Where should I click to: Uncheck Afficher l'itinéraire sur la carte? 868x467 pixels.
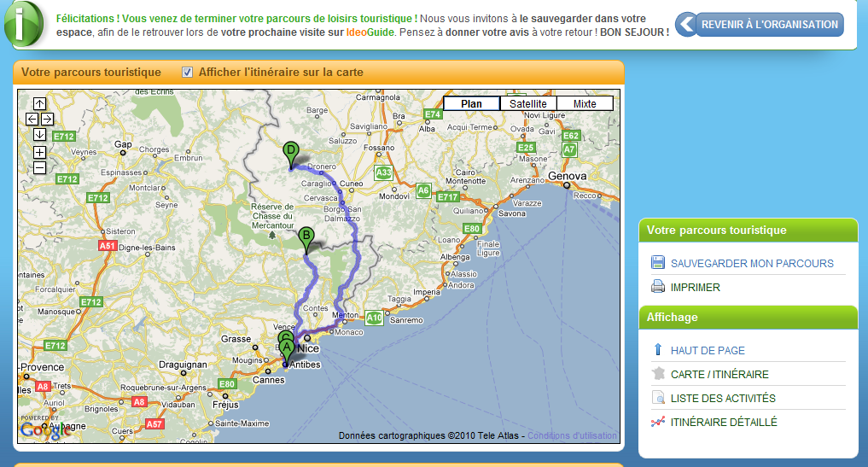coord(188,73)
